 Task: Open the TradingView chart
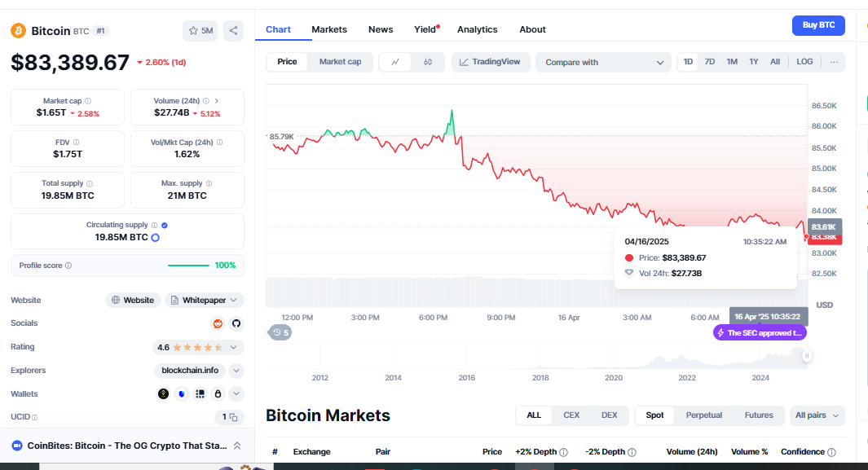(x=491, y=62)
